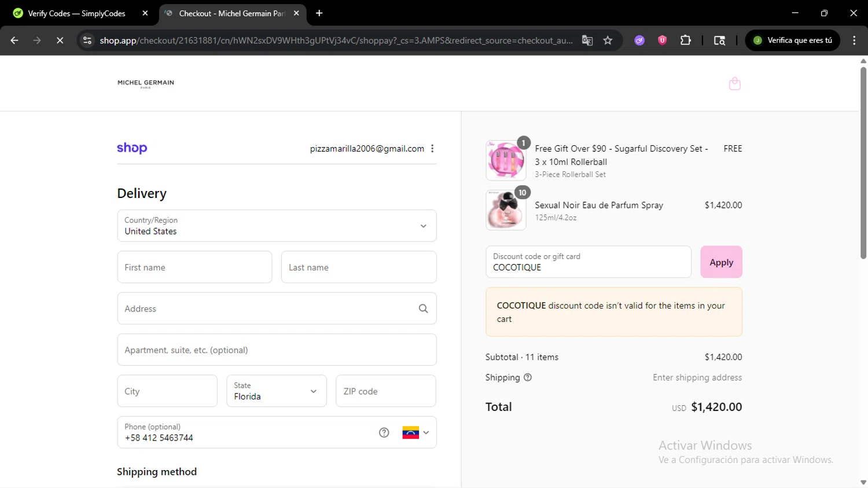Minimize the browser window

point(795,13)
